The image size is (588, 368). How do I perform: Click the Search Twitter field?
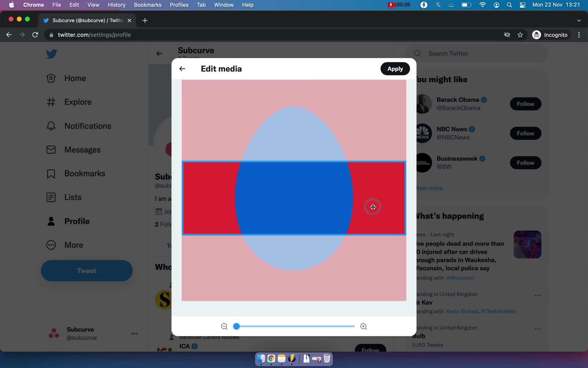[477, 53]
